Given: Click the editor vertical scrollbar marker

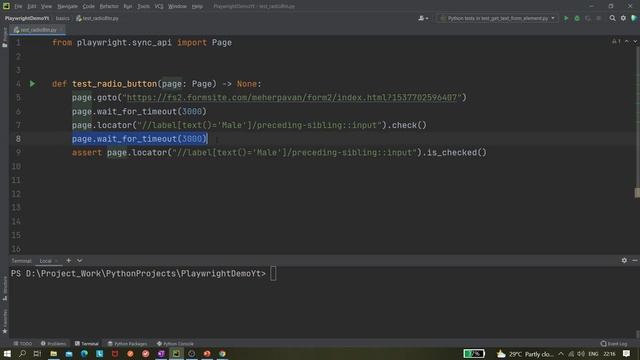Looking at the screenshot, I should (x=637, y=193).
